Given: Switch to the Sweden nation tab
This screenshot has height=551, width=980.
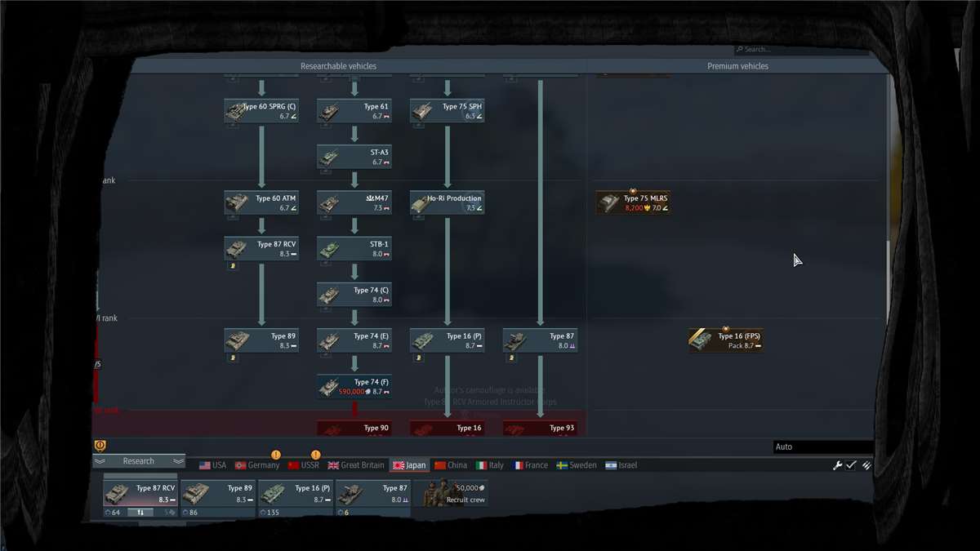Looking at the screenshot, I should (577, 465).
